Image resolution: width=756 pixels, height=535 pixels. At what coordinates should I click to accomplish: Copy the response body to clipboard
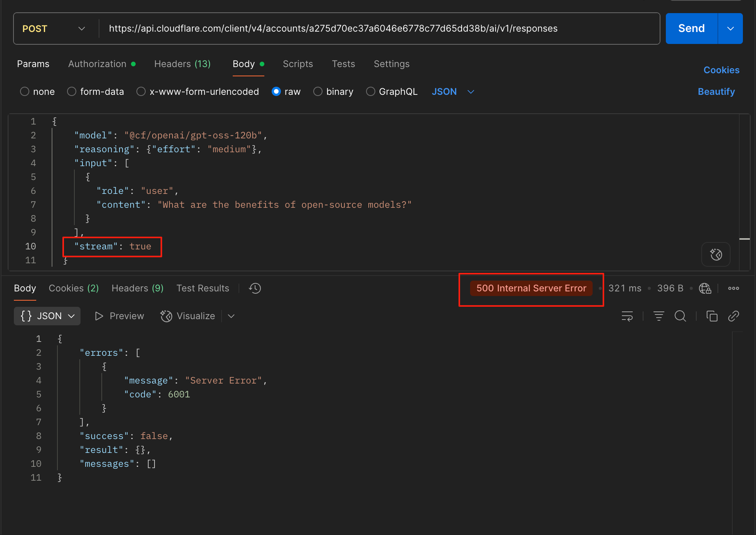pyautogui.click(x=712, y=316)
